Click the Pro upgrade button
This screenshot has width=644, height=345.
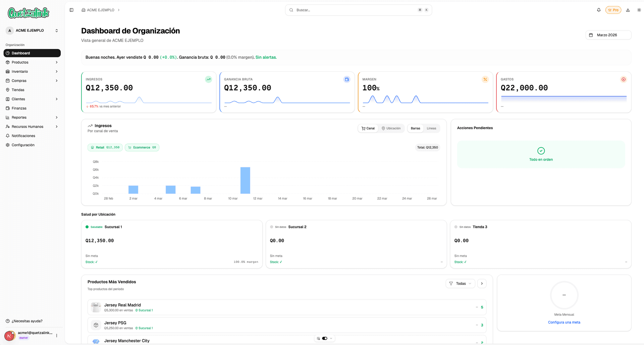click(x=613, y=10)
